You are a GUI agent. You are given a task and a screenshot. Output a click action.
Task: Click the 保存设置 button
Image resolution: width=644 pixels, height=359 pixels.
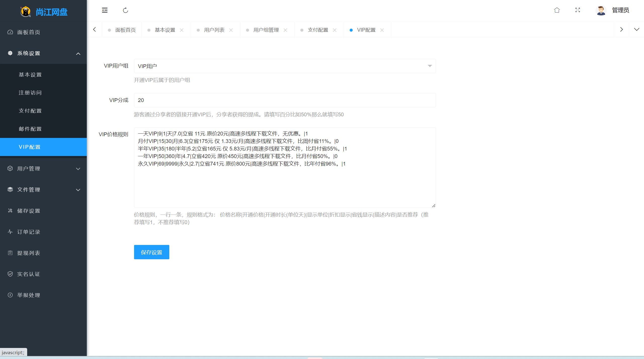click(151, 252)
